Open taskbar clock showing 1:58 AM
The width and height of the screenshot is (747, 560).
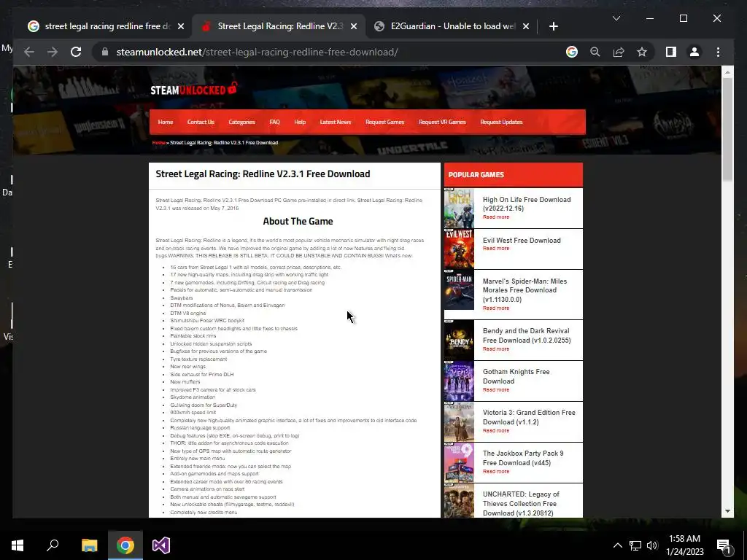tap(684, 545)
